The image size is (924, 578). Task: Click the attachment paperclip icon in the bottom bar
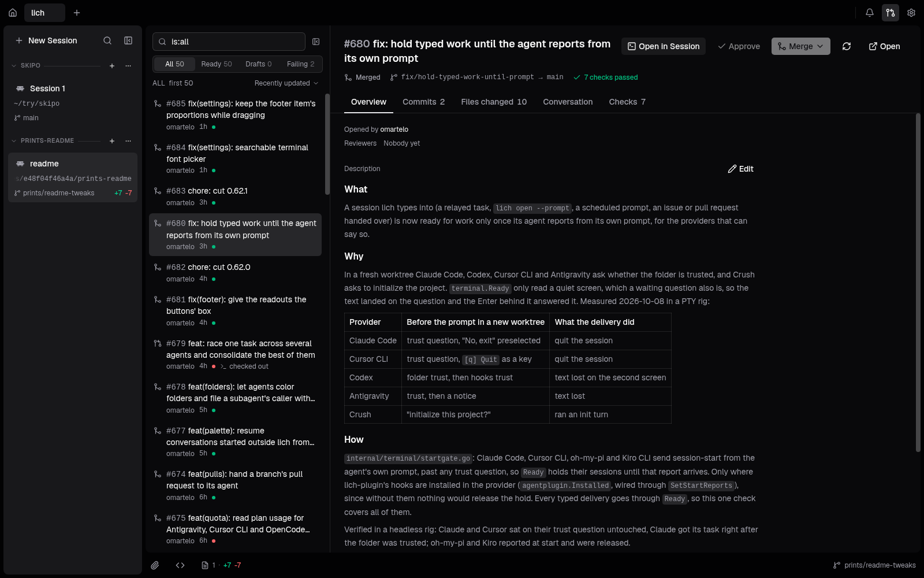[x=155, y=565]
